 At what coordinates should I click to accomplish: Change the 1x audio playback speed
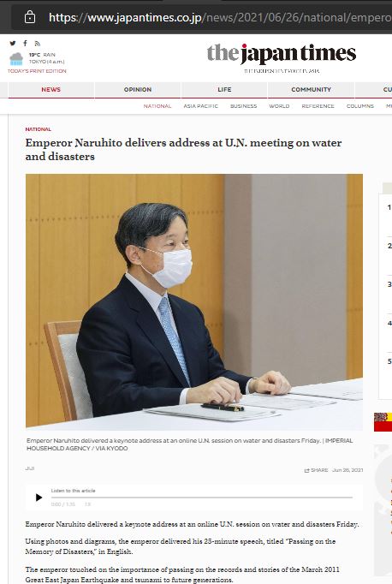tap(87, 504)
